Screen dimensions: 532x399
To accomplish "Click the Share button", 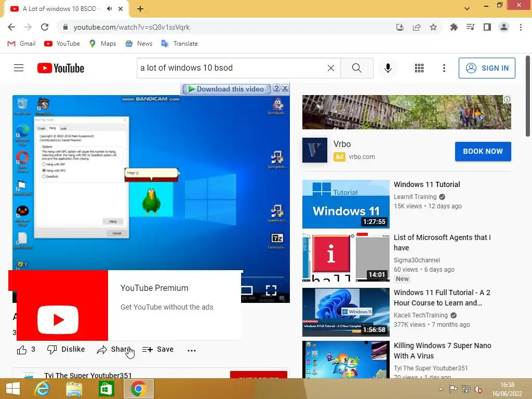I will tap(113, 350).
